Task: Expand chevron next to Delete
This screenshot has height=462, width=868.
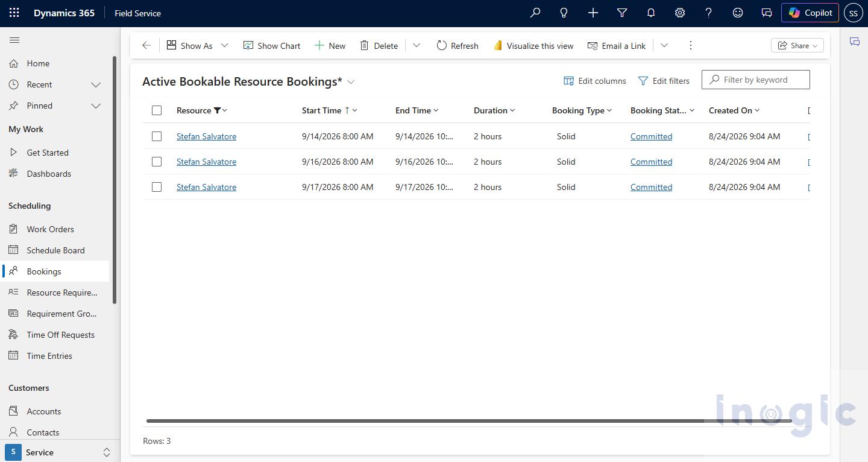Action: [x=417, y=45]
